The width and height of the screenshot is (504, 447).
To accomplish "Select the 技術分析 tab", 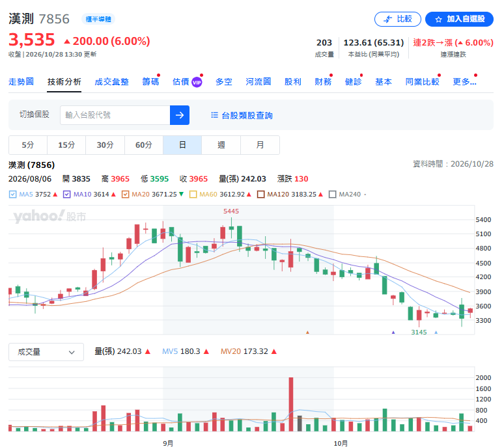I will tap(64, 82).
